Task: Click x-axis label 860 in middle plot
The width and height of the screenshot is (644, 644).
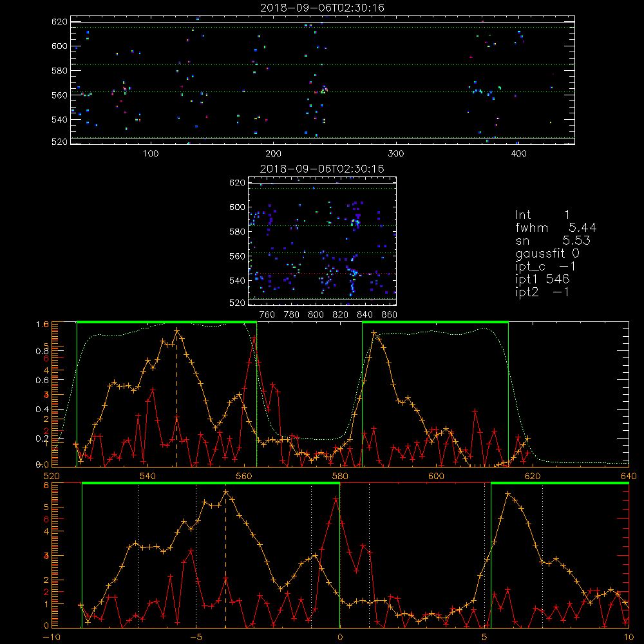Action: [x=389, y=315]
